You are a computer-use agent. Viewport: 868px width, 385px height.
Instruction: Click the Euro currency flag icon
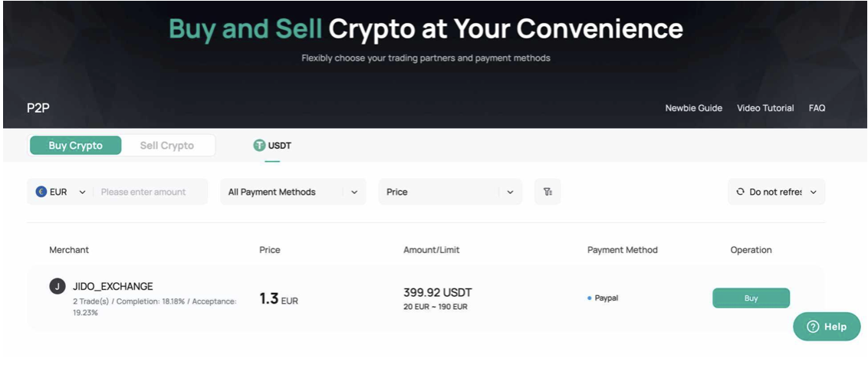tap(41, 192)
